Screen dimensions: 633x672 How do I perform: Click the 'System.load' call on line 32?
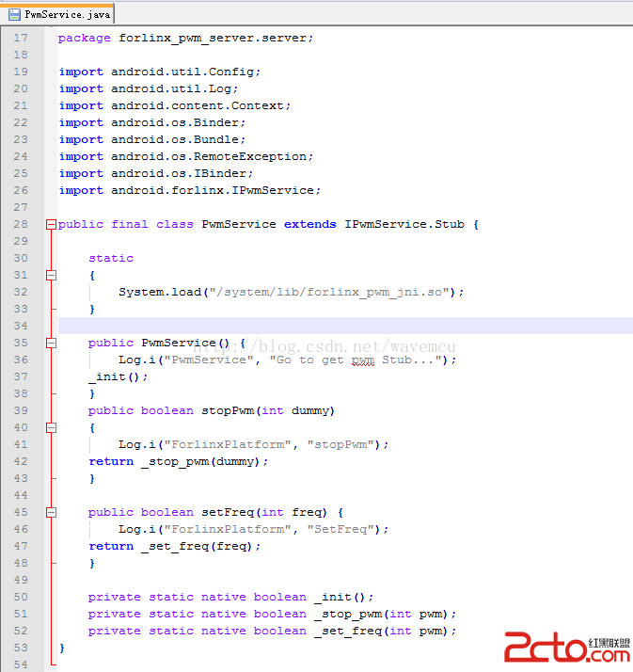pyautogui.click(x=160, y=292)
